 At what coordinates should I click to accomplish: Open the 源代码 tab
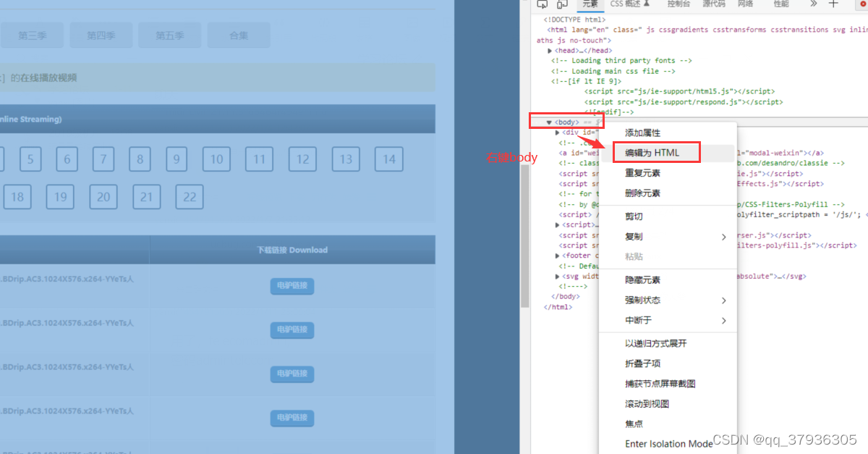[714, 4]
